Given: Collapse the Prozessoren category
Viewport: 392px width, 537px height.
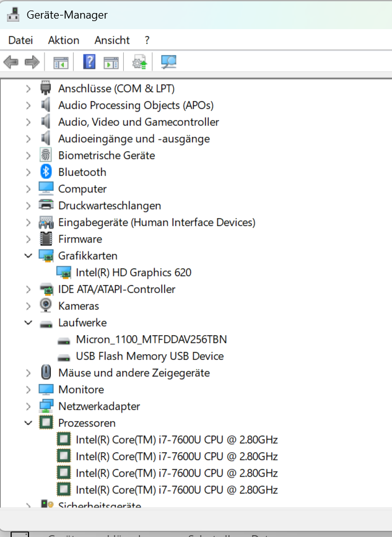Looking at the screenshot, I should pyautogui.click(x=28, y=422).
